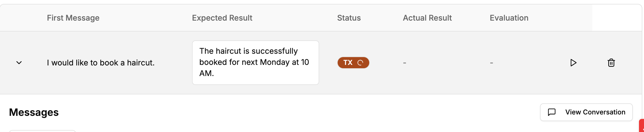This screenshot has height=132, width=644.
Task: Click the Messages section heading
Action: coord(34,112)
